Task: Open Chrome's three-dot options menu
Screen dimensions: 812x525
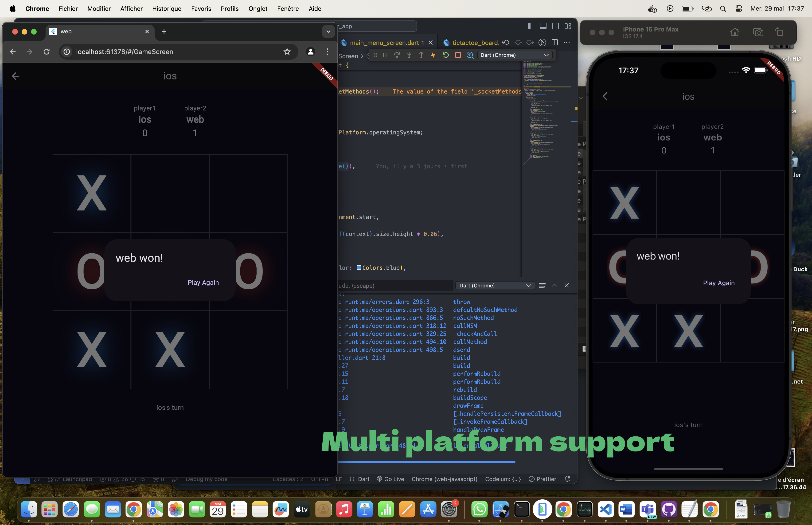Action: pos(328,51)
